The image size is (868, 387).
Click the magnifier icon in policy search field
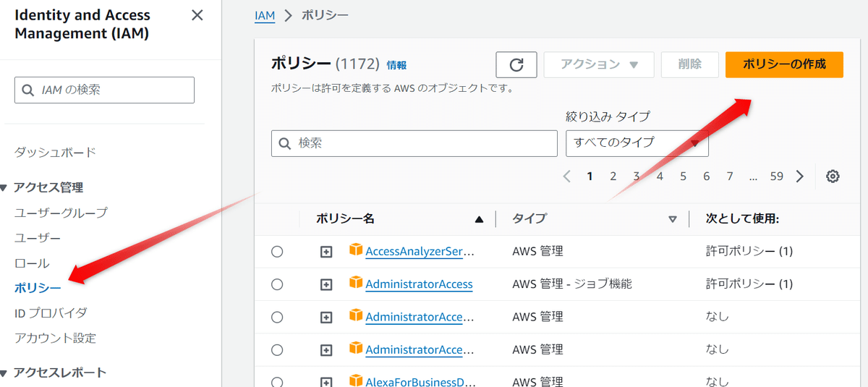(285, 143)
